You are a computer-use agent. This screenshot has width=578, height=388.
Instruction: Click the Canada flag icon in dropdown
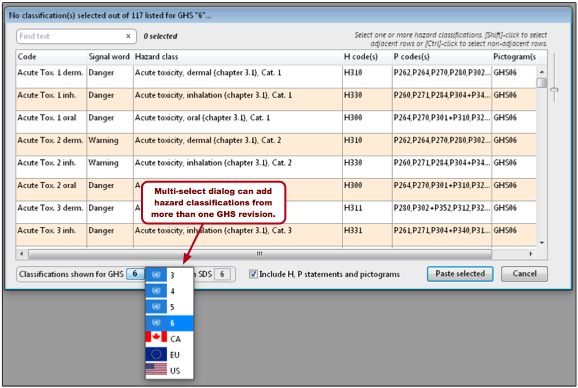click(x=156, y=338)
